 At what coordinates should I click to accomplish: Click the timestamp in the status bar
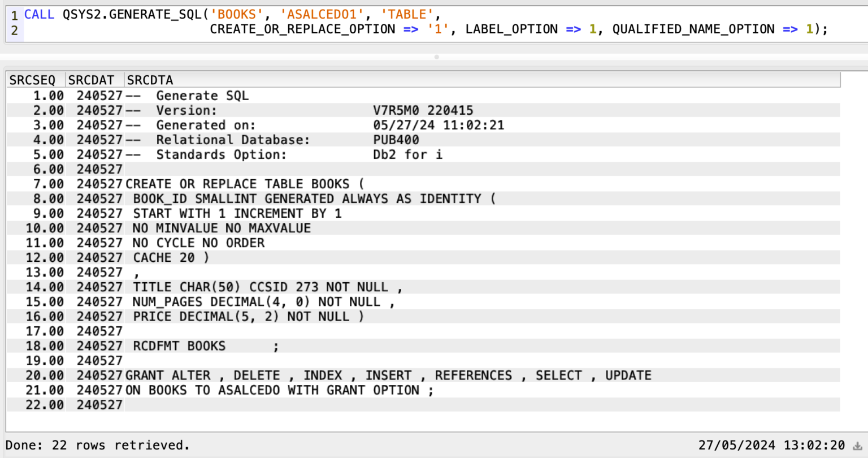click(771, 446)
